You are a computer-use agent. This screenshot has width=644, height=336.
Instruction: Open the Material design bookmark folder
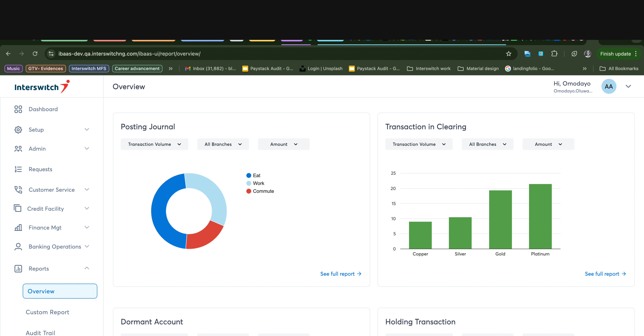click(478, 69)
